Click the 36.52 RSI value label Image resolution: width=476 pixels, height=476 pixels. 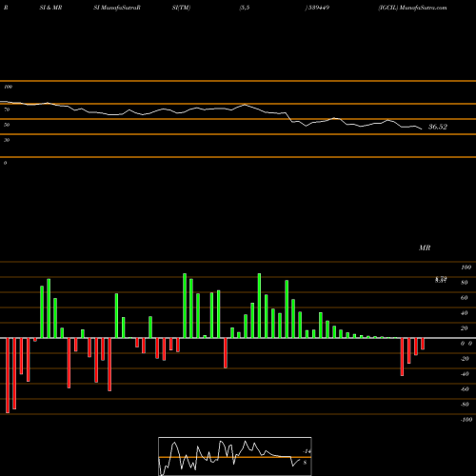coord(438,127)
